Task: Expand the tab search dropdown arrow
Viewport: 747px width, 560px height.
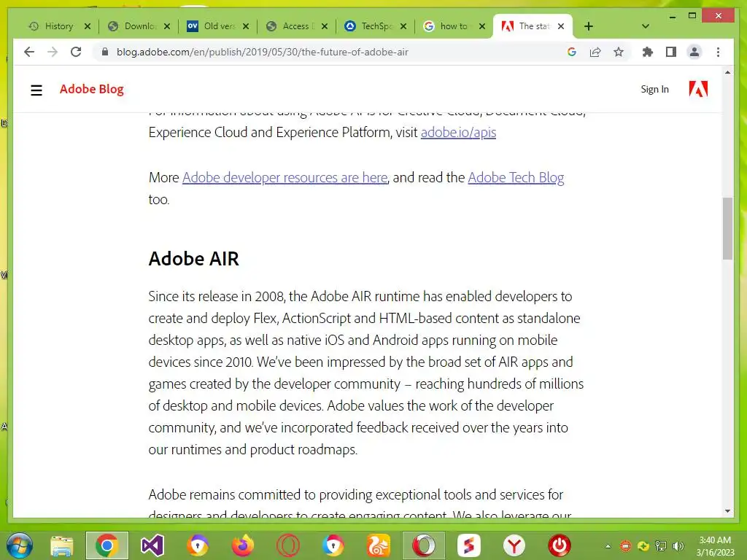Action: [x=646, y=27]
